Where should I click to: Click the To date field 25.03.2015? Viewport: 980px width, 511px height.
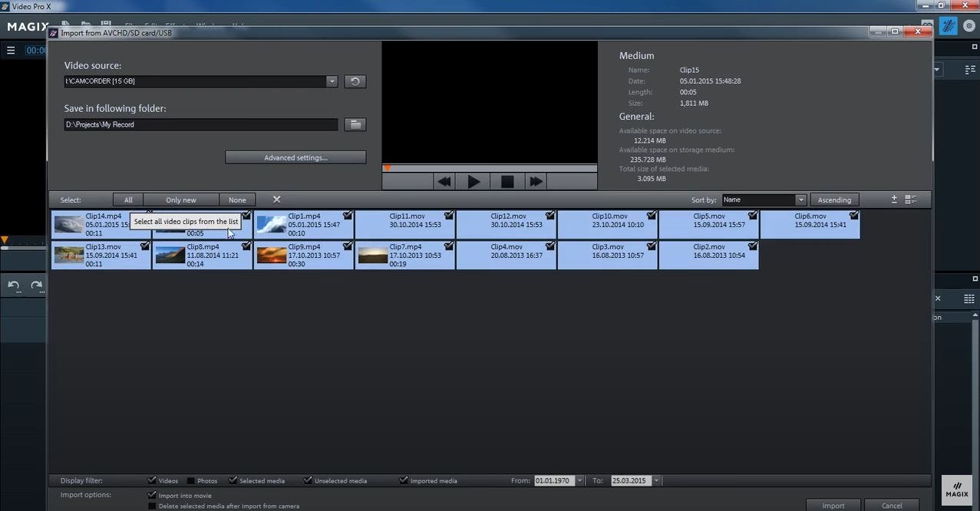coord(631,480)
